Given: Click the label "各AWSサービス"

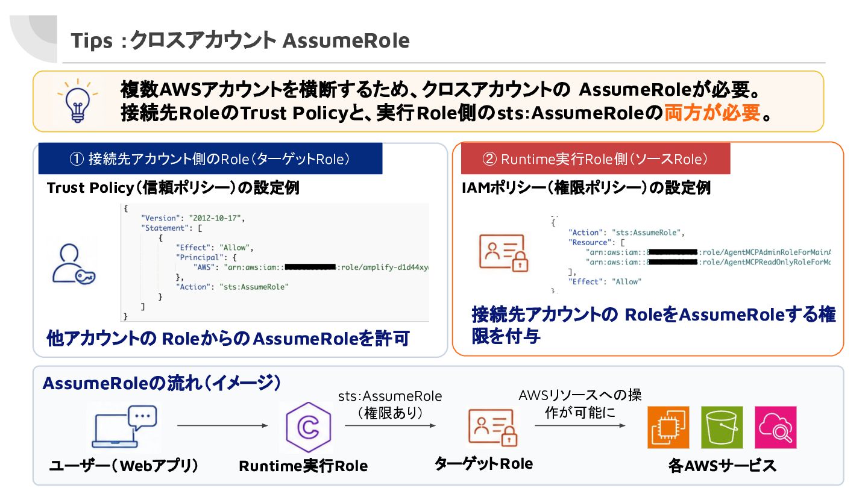Looking at the screenshot, I should (723, 466).
